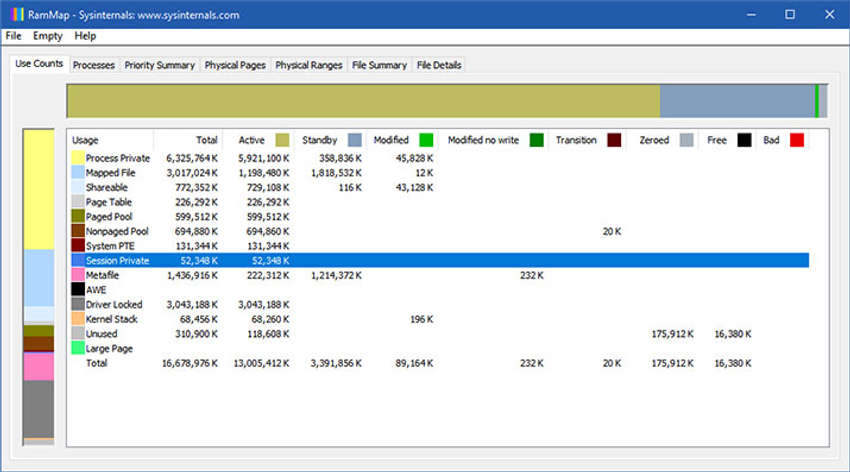Click the Modified column green swatch

tap(426, 140)
